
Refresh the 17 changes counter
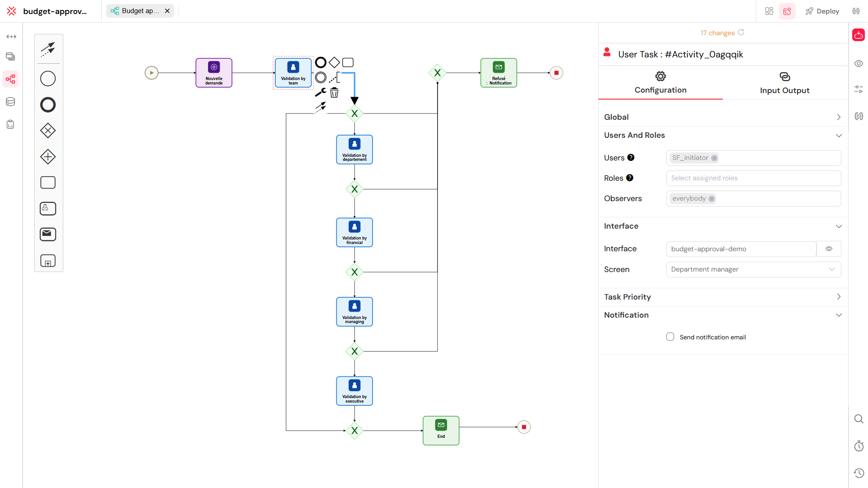click(x=741, y=33)
